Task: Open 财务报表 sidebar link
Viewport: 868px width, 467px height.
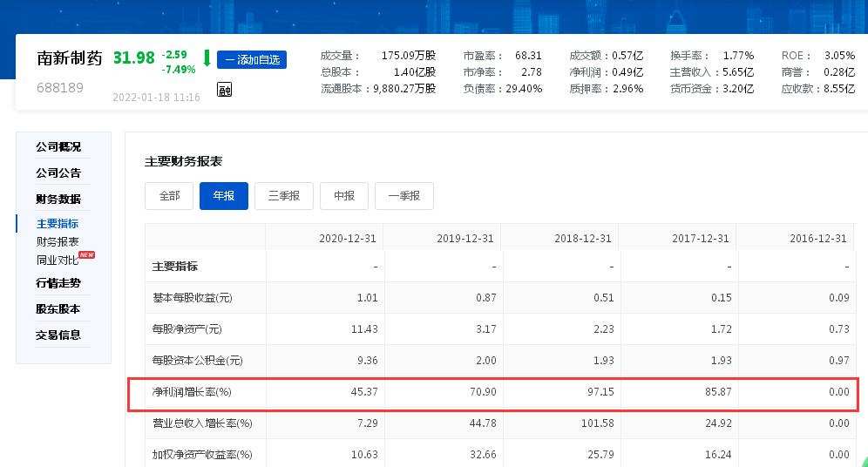Action: pyautogui.click(x=58, y=242)
